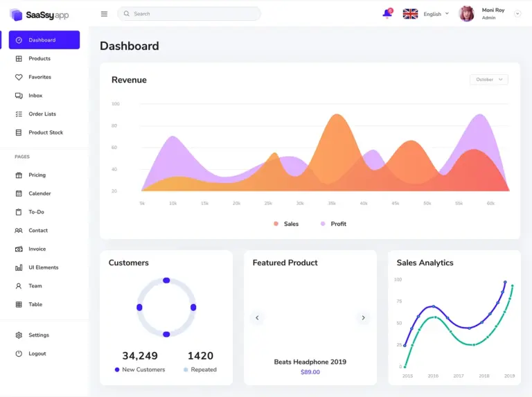The image size is (532, 397).
Task: Open the October month dropdown
Action: (488, 80)
